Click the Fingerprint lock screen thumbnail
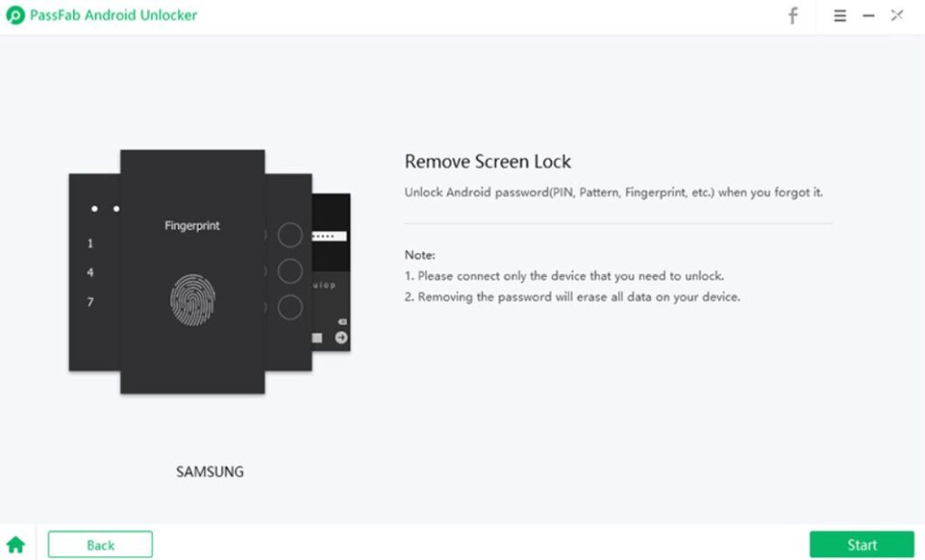925x560 pixels. click(192, 271)
